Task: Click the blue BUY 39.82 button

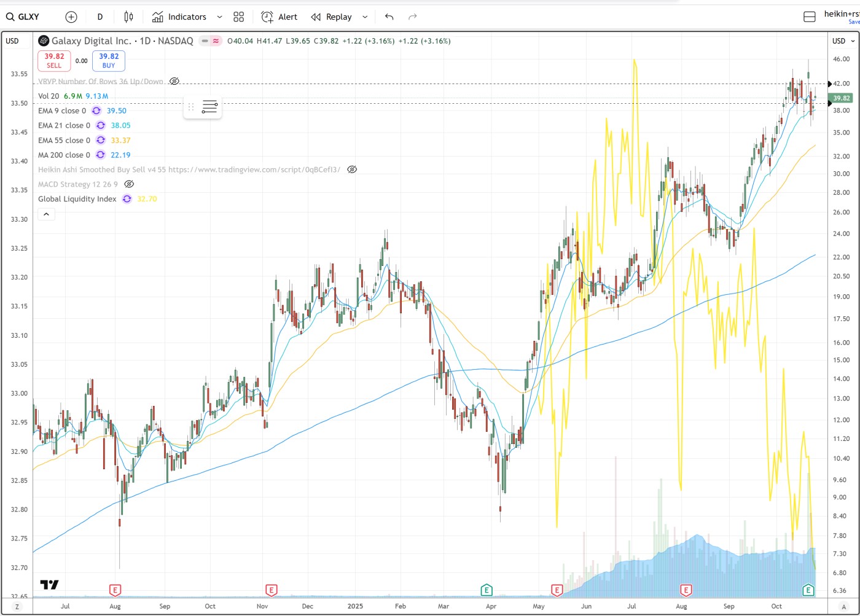Action: [109, 60]
